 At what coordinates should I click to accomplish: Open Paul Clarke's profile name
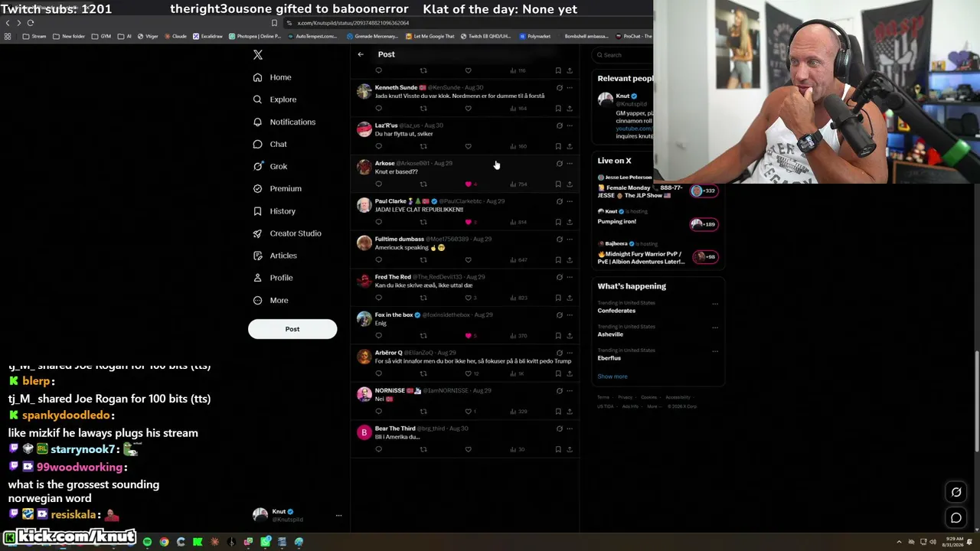tap(390, 201)
